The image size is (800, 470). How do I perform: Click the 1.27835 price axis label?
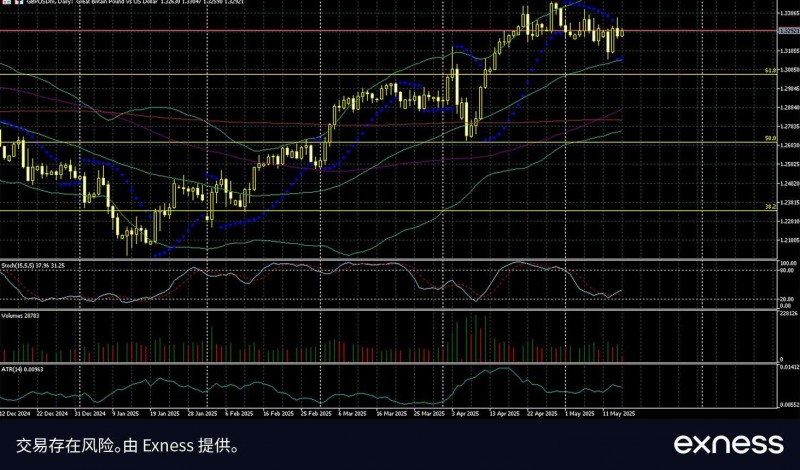point(789,126)
